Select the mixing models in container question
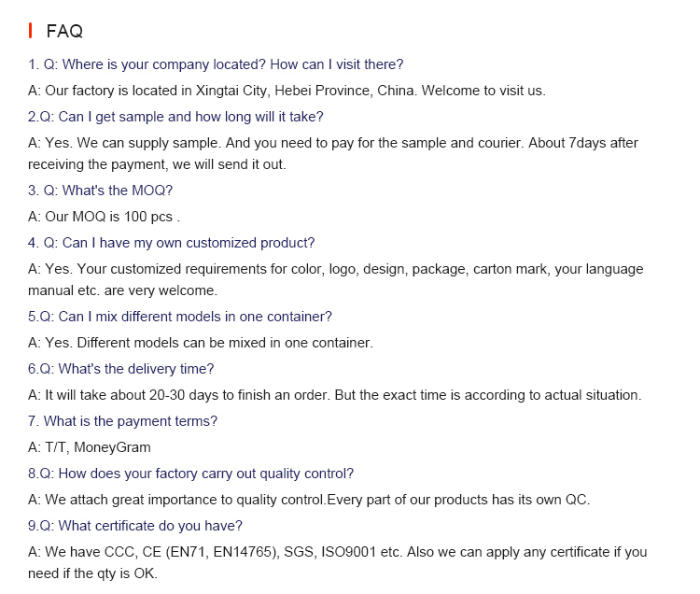The height and width of the screenshot is (594, 700). pyautogui.click(x=180, y=317)
